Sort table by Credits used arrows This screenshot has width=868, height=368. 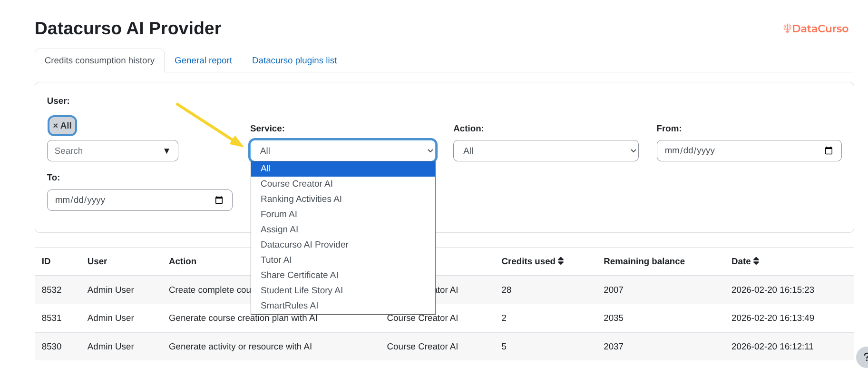tap(561, 261)
